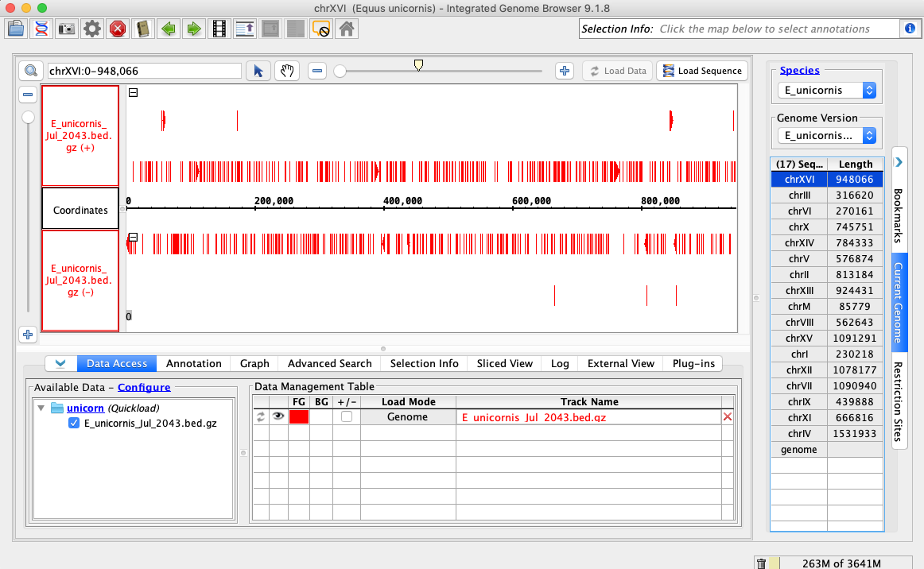Click the blue info icon in Selection Info

(910, 29)
